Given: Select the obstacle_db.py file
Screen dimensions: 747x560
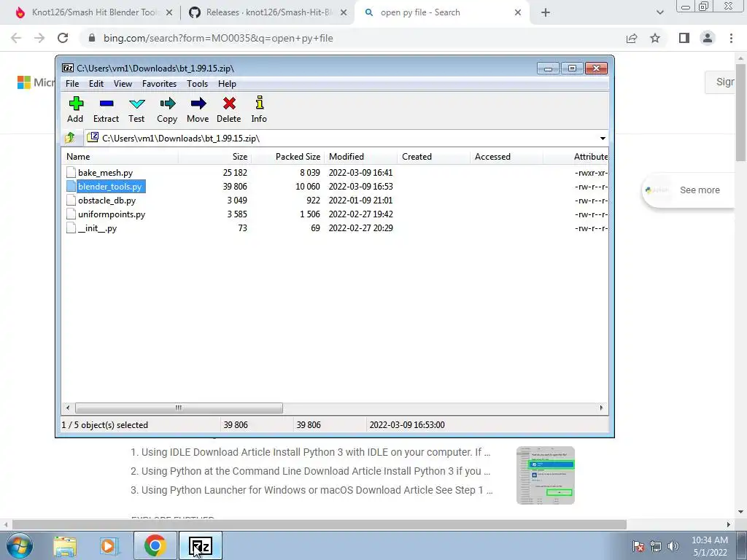Looking at the screenshot, I should click(107, 201).
